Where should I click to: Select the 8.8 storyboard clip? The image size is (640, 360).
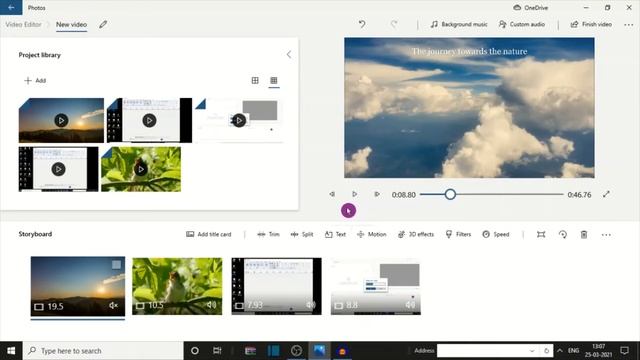[376, 286]
